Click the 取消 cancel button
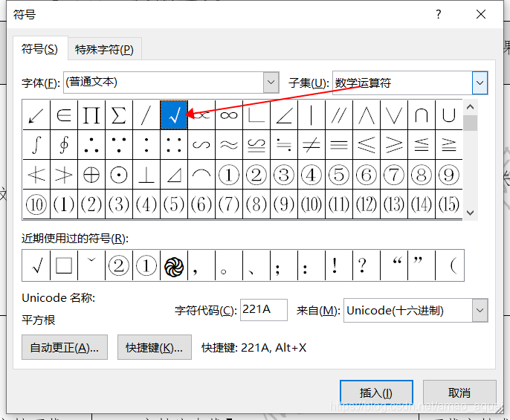The width and height of the screenshot is (510, 420). 459,392
